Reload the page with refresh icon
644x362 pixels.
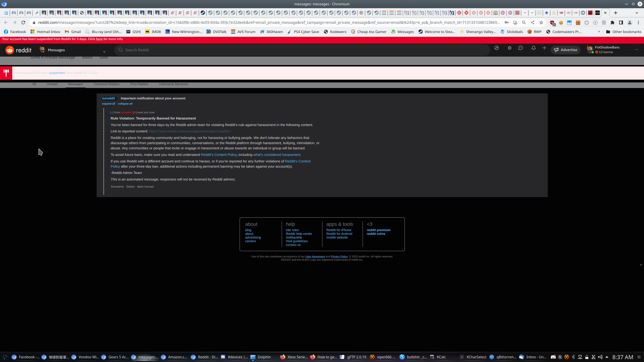point(23,22)
